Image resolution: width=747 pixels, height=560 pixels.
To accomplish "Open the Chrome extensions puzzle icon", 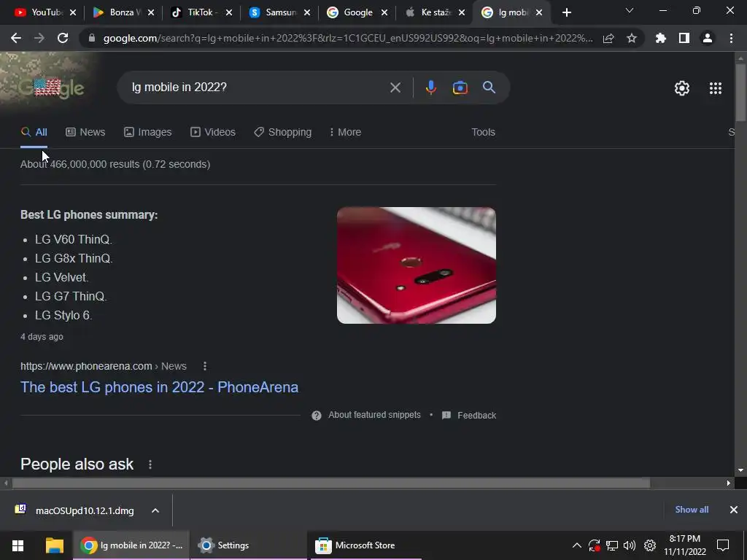I will tap(661, 38).
